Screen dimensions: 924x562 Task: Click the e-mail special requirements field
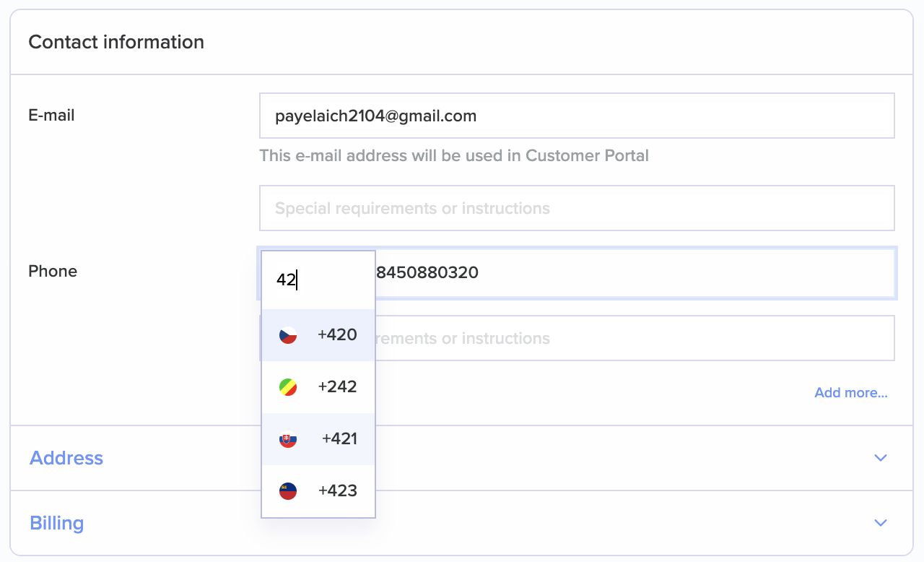coord(576,208)
